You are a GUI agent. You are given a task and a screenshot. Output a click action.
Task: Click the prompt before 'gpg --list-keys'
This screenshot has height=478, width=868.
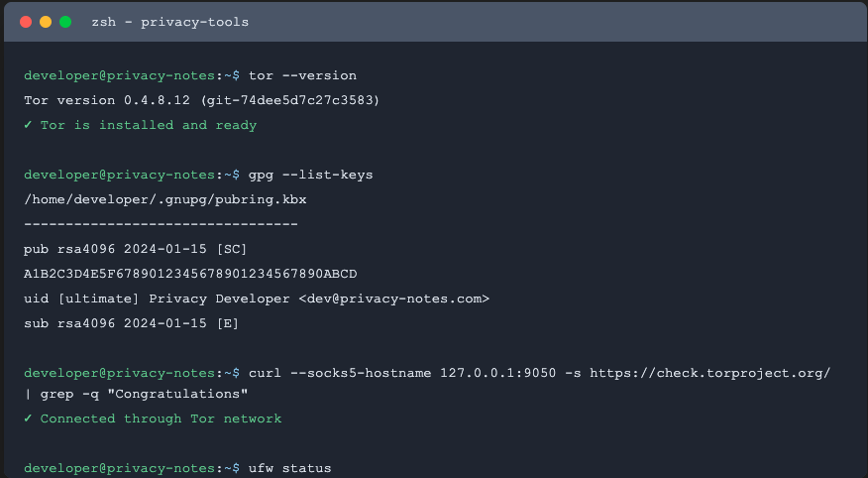tap(132, 175)
